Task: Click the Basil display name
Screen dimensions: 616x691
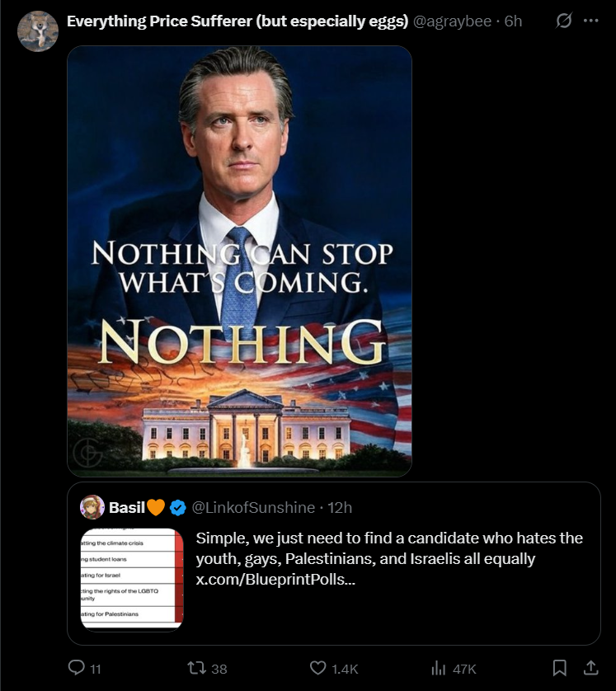Action: tap(127, 508)
